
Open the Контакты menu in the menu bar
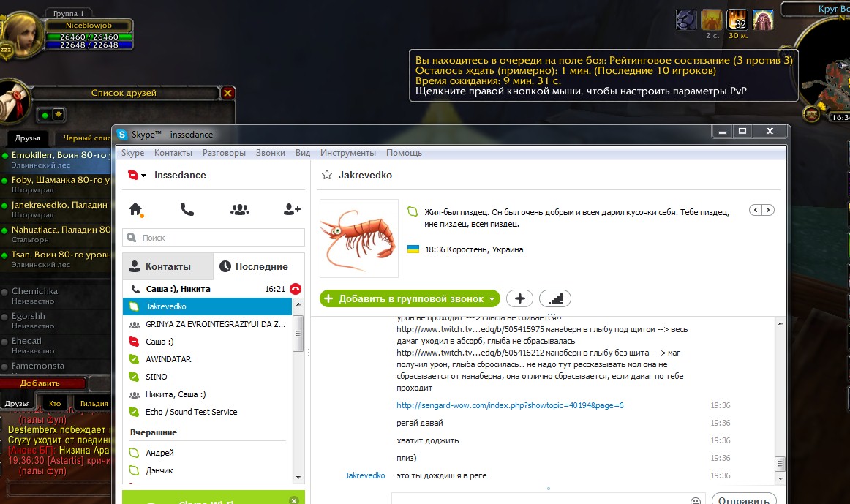tap(173, 153)
